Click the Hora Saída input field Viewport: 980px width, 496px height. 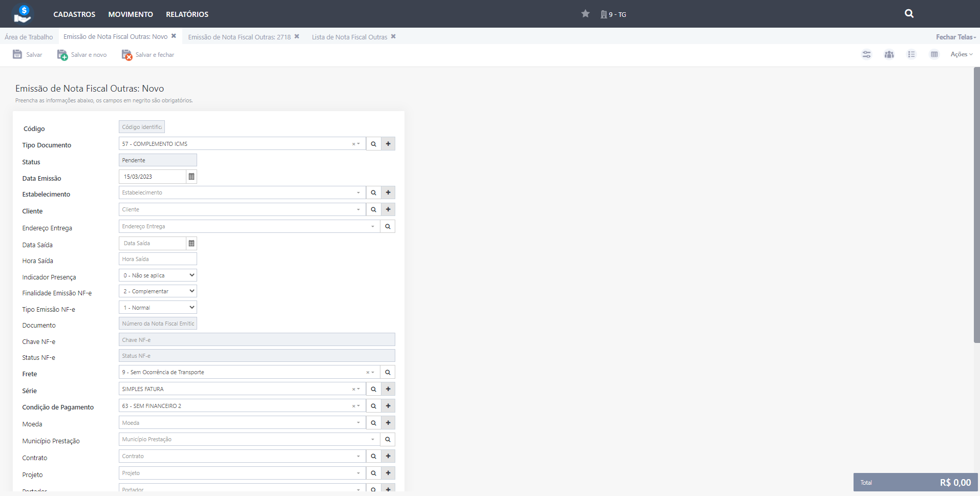click(x=158, y=259)
